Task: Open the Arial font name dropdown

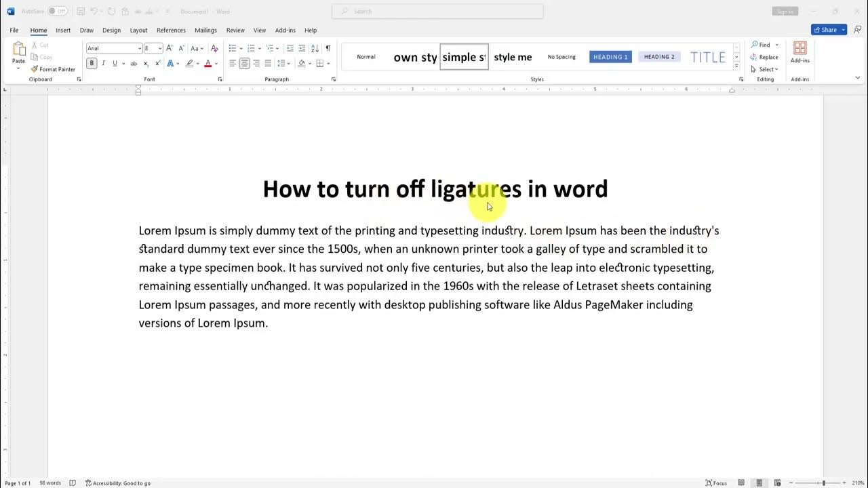Action: click(140, 48)
